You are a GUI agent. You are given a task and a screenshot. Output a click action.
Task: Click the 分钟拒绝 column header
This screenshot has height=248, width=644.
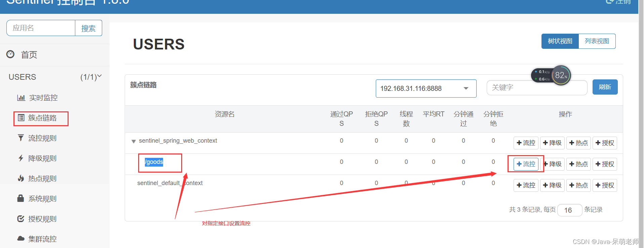[x=493, y=119]
